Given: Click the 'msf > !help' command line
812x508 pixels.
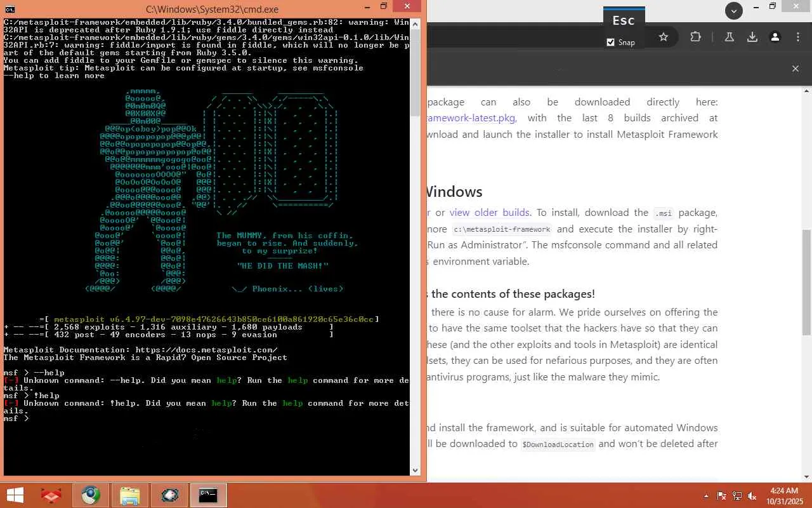Looking at the screenshot, I should [32, 396].
